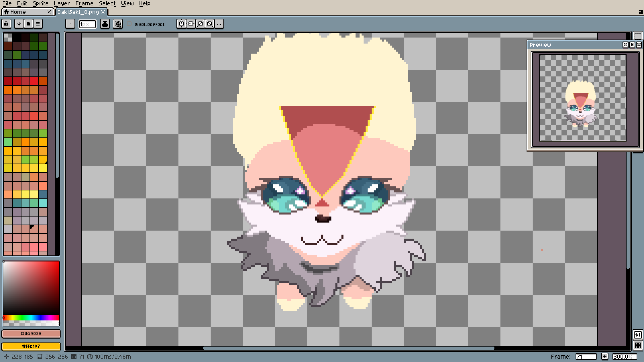Image resolution: width=644 pixels, height=362 pixels.
Task: Click the palette presets square button
Action: pos(29,24)
